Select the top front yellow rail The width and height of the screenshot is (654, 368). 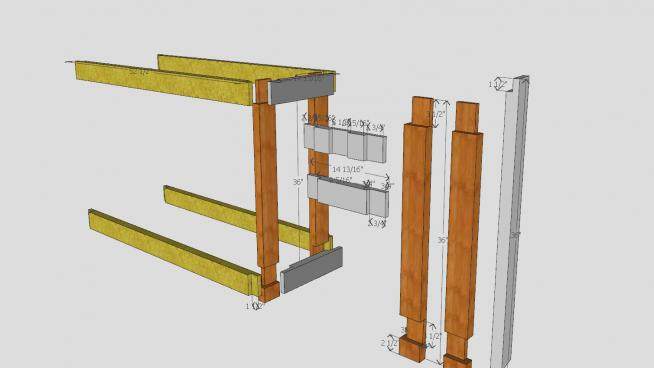[164, 83]
